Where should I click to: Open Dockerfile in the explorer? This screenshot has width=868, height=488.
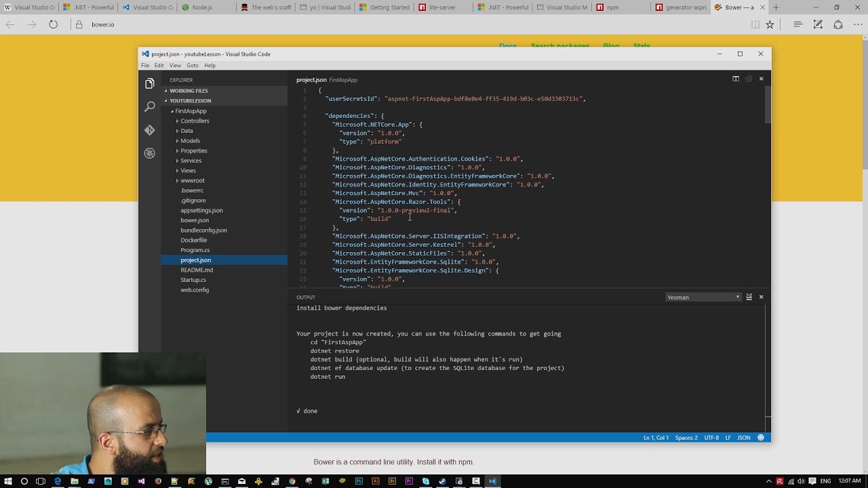click(x=224, y=240)
